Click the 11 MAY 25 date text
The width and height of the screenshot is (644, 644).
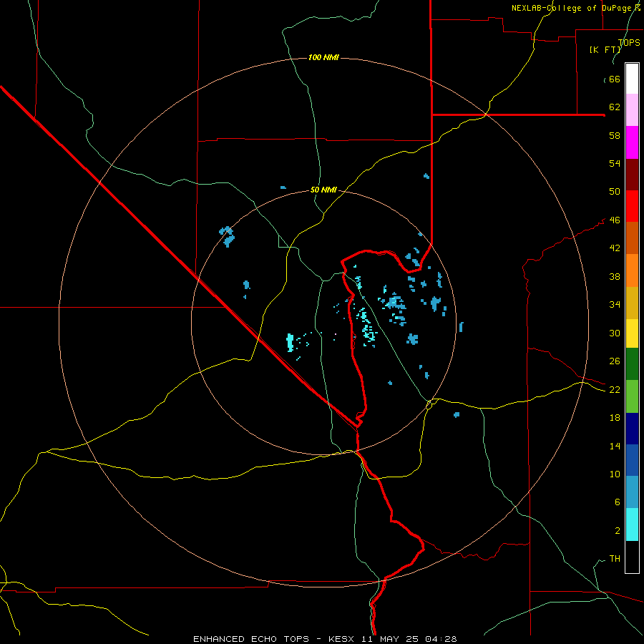click(391, 639)
